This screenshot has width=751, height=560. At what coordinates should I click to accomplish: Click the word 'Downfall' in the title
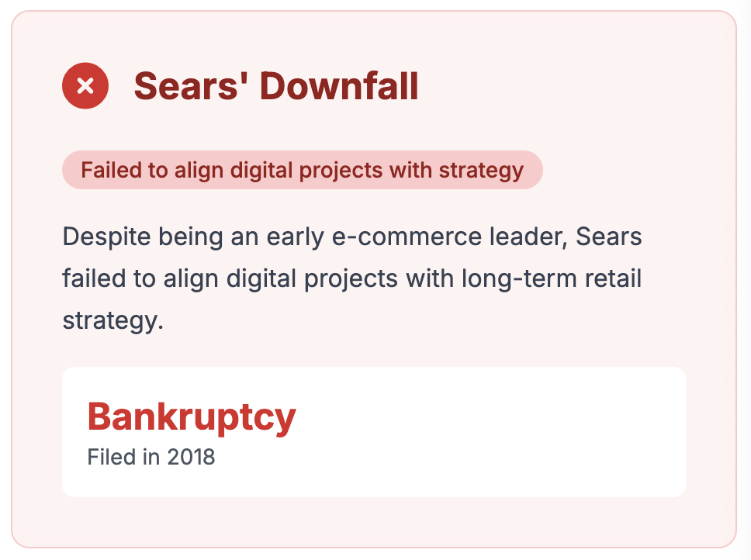pyautogui.click(x=339, y=86)
